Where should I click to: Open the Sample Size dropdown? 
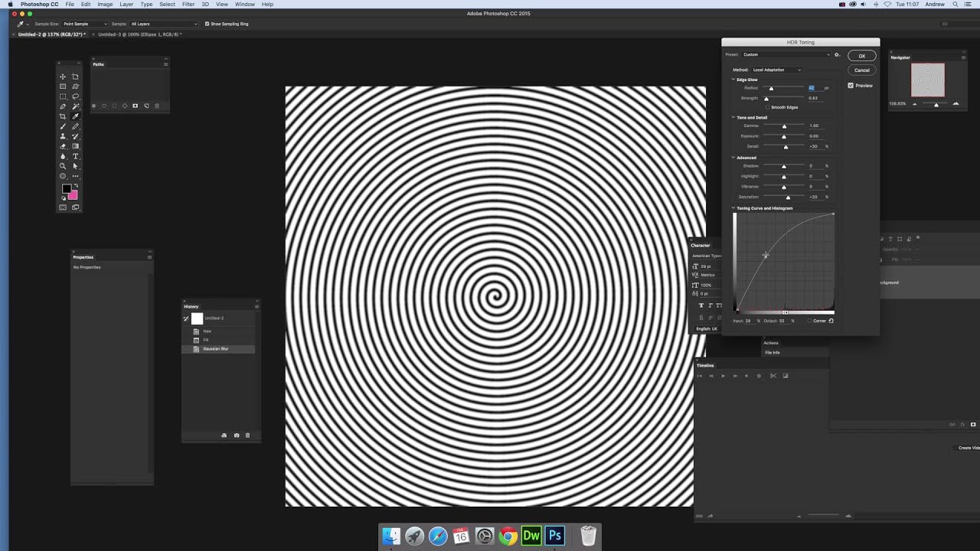(x=84, y=24)
